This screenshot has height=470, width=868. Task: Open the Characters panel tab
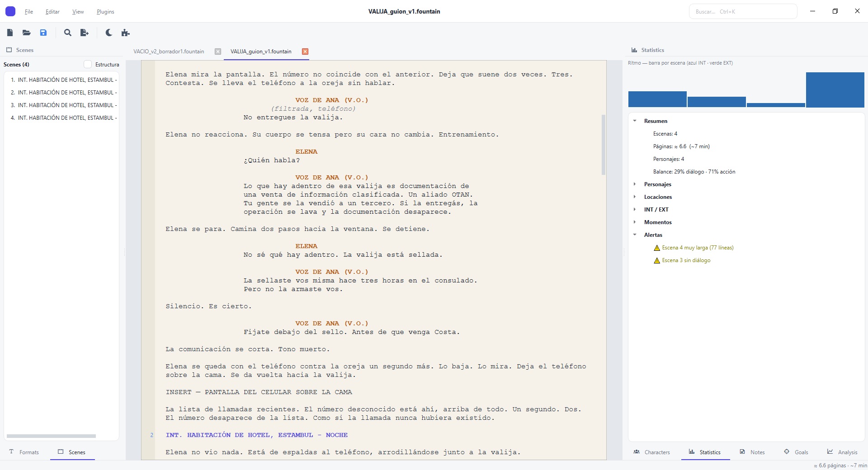point(652,452)
